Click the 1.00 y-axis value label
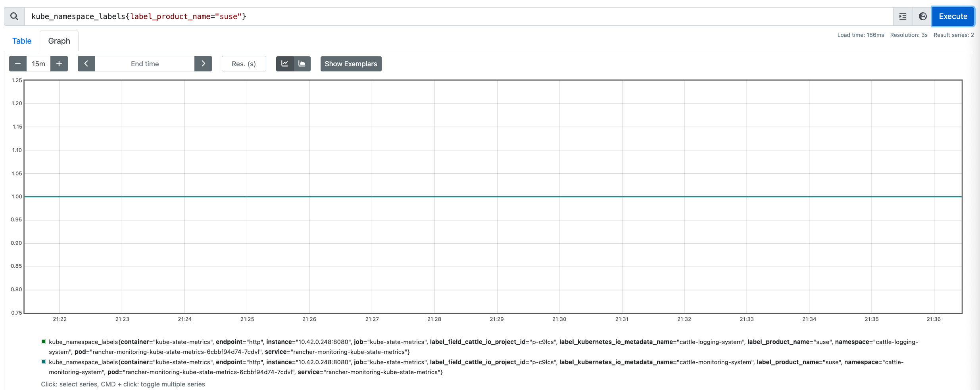 (17, 196)
